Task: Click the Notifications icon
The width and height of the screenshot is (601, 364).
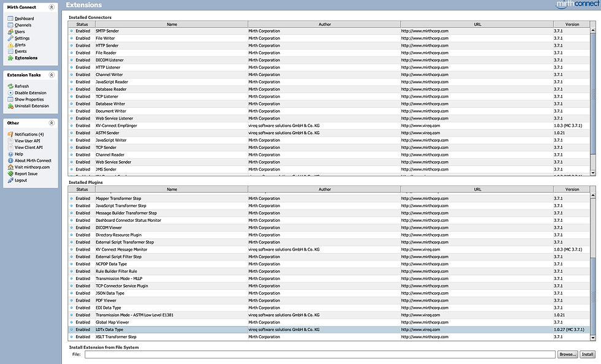Action: tap(10, 134)
